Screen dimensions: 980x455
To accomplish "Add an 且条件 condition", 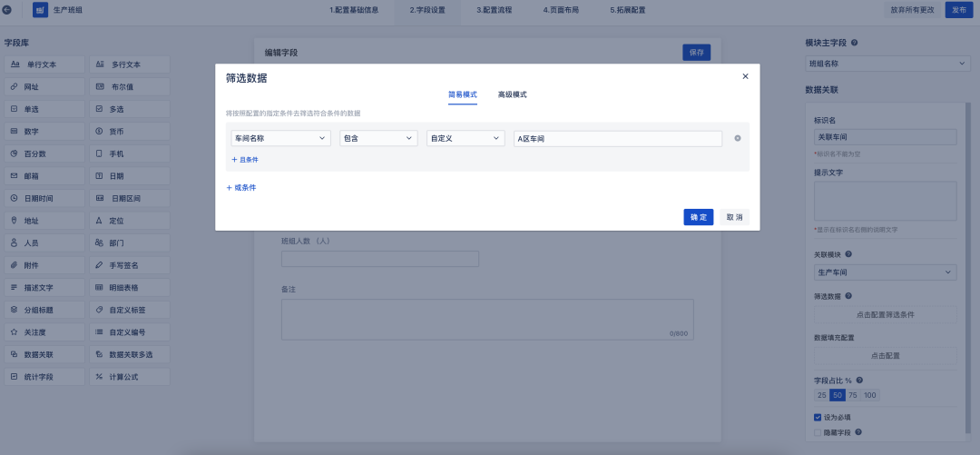I will coord(244,160).
